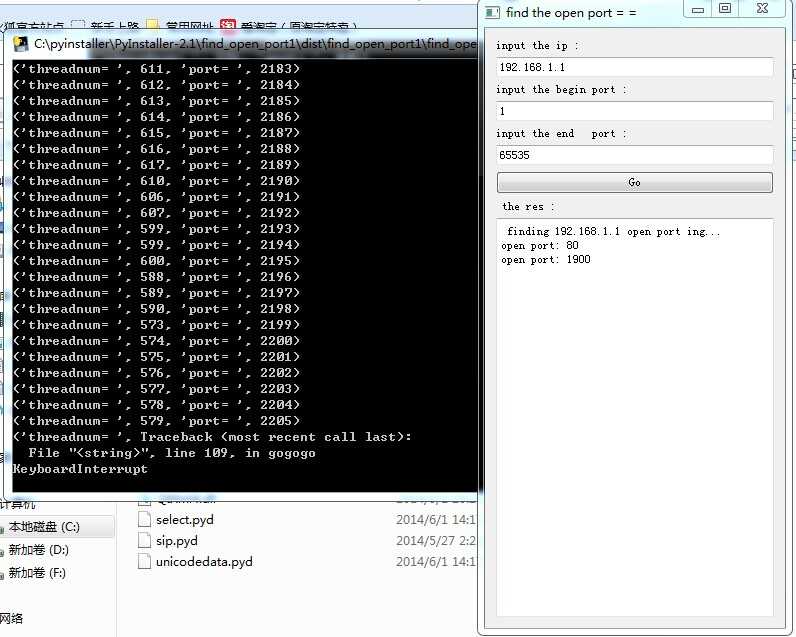
Task: Focus the IP field containing 192.168.1.1
Action: point(635,67)
